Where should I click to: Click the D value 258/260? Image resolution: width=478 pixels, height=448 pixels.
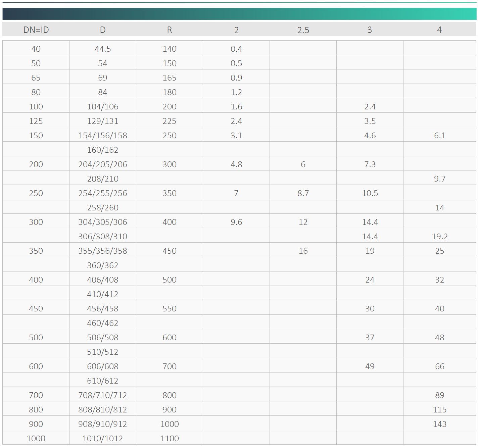[103, 208]
